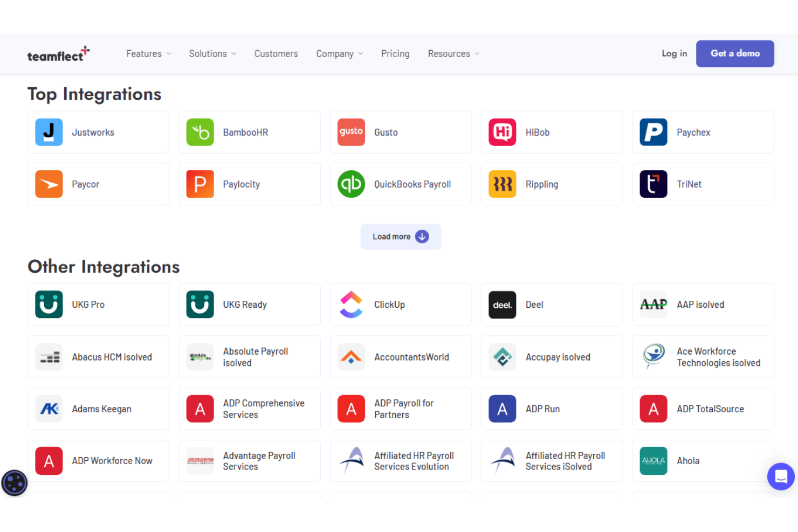Open the Company dropdown menu

point(340,54)
